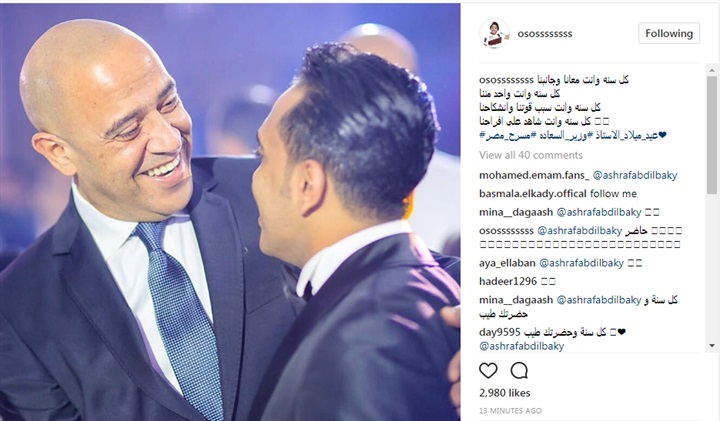Click scrollbar up arrow in comments
The width and height of the screenshot is (720, 421).
(x=712, y=70)
